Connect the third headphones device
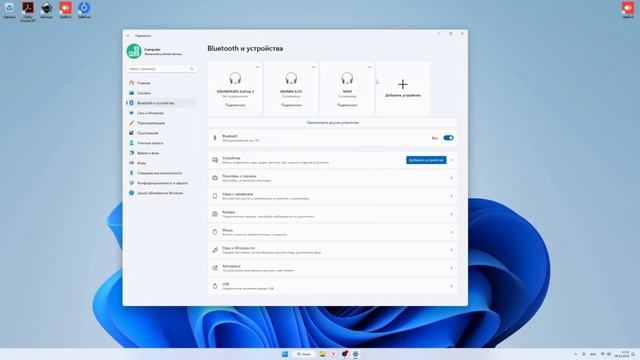 347,105
